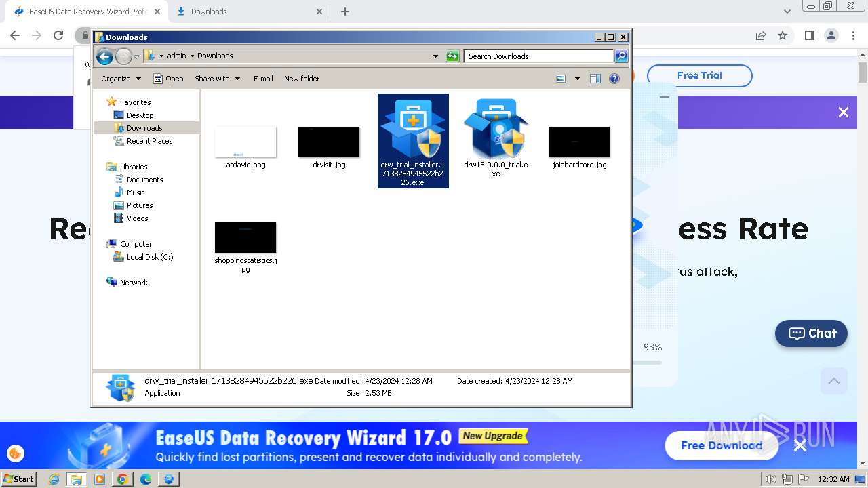
Task: Create a New folder
Action: (302, 79)
